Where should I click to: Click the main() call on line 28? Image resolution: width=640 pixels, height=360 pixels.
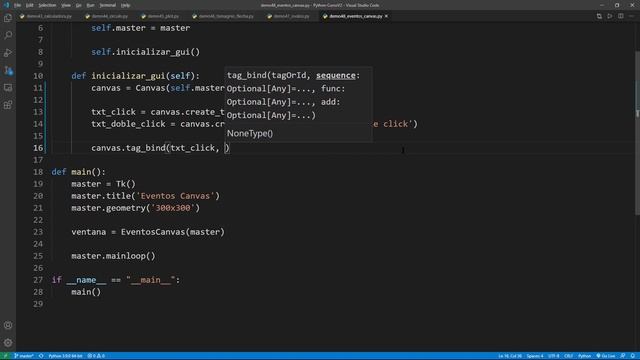pos(86,292)
